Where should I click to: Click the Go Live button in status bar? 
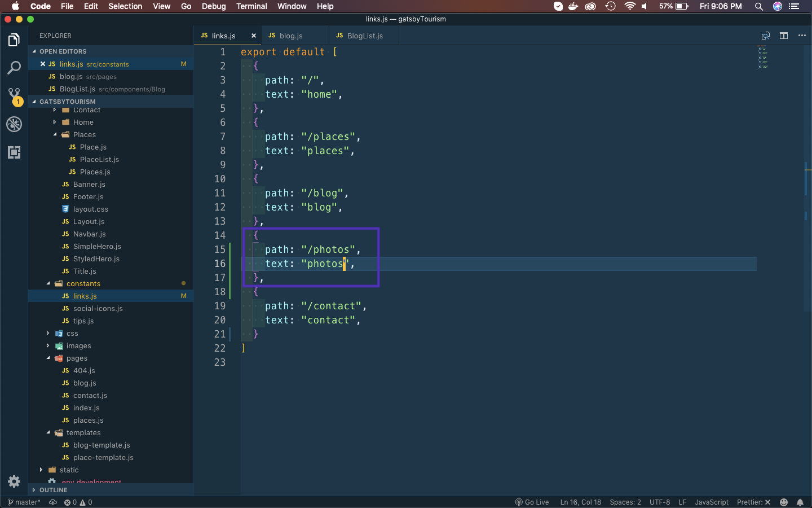click(x=532, y=502)
